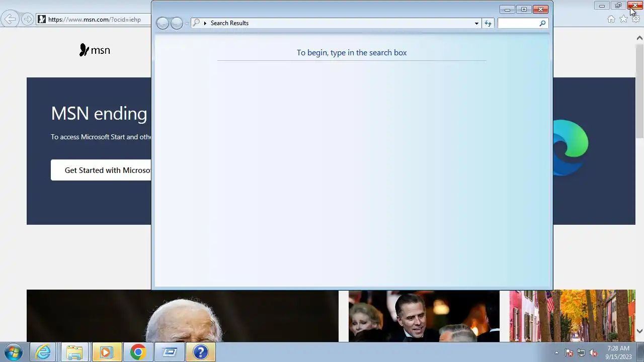
Task: Click the Internet Explorer back button
Action: pyautogui.click(x=10, y=20)
